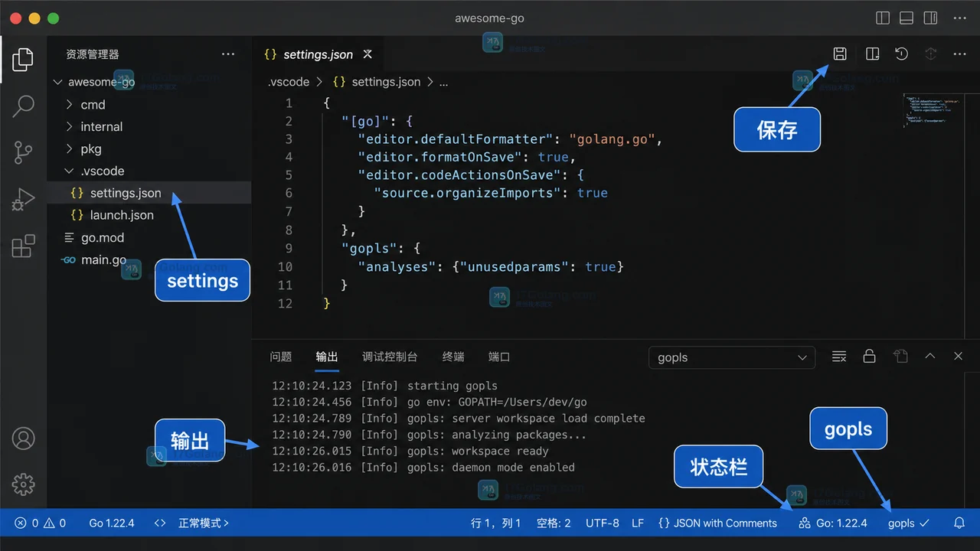Click the breadcrumb ellipsis segment

[443, 82]
